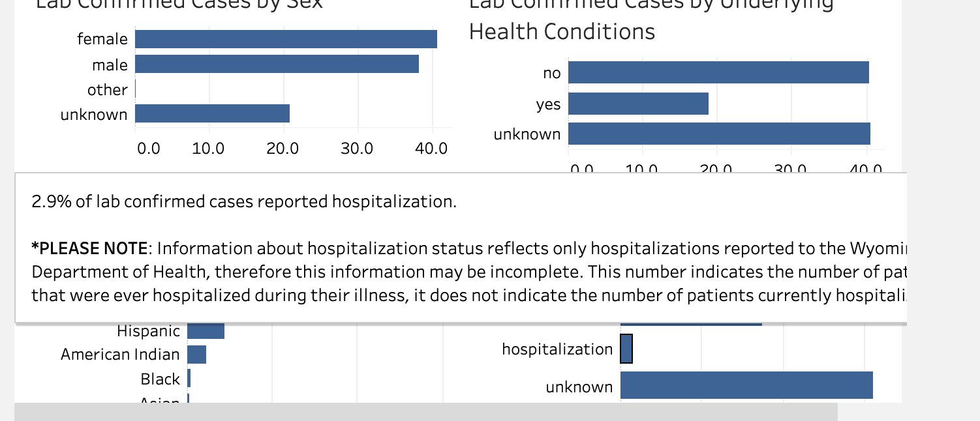This screenshot has width=980, height=421.
Task: Select the Hispanic bar
Action: click(x=206, y=330)
